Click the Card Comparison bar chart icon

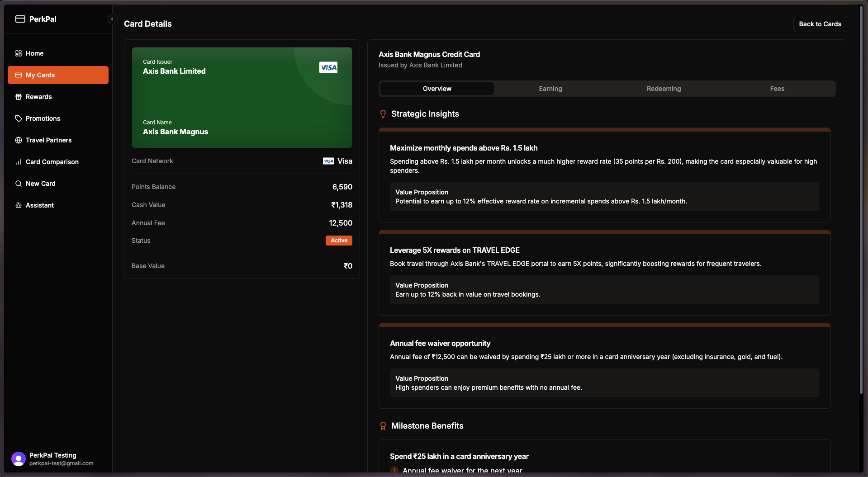tap(19, 162)
